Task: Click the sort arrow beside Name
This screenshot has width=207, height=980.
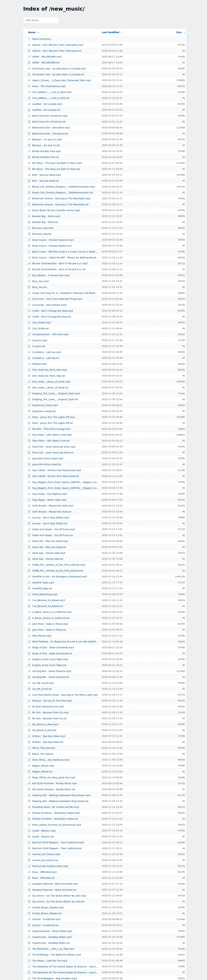Action: point(38,33)
